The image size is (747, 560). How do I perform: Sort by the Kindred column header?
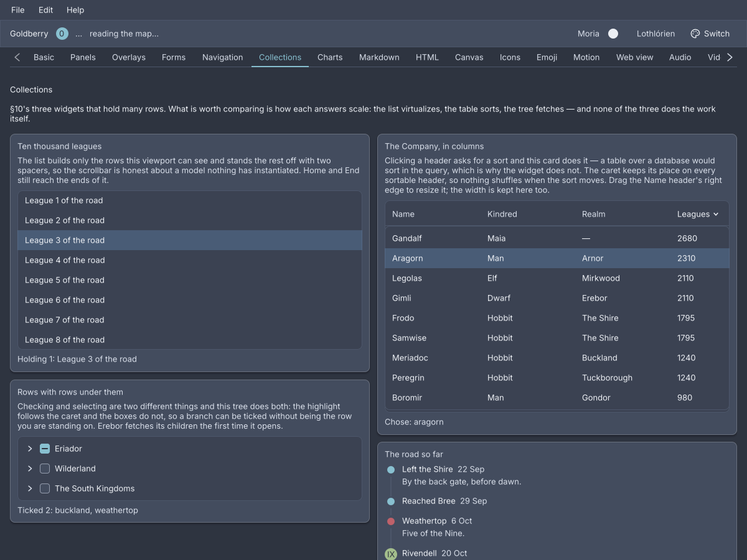tap(529, 214)
